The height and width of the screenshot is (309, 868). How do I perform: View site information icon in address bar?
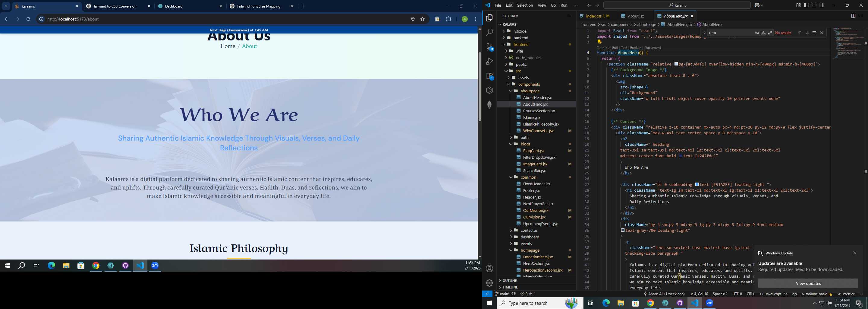[x=41, y=19]
